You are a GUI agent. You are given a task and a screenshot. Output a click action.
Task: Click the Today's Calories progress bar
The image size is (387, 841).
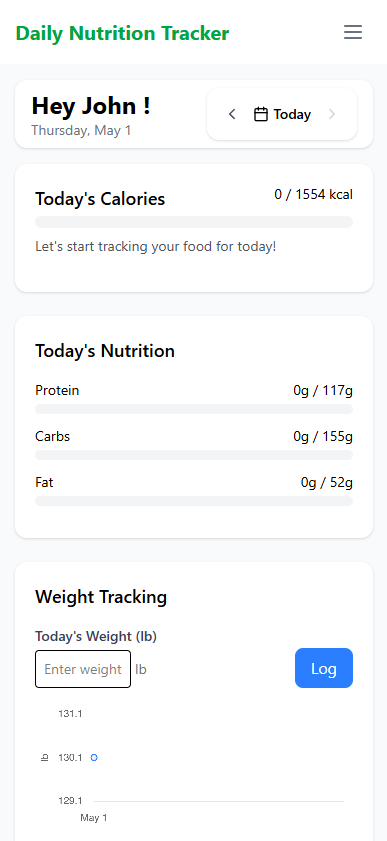click(194, 222)
